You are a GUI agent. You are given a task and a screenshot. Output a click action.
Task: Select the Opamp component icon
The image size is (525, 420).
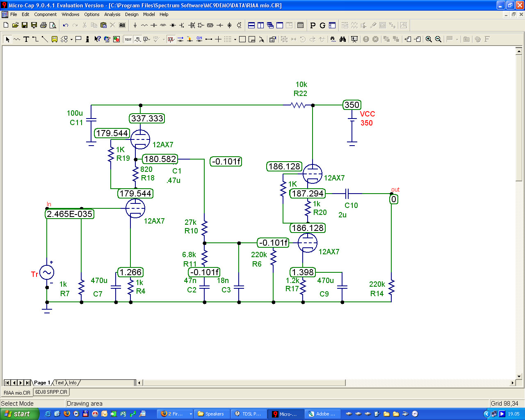201,25
